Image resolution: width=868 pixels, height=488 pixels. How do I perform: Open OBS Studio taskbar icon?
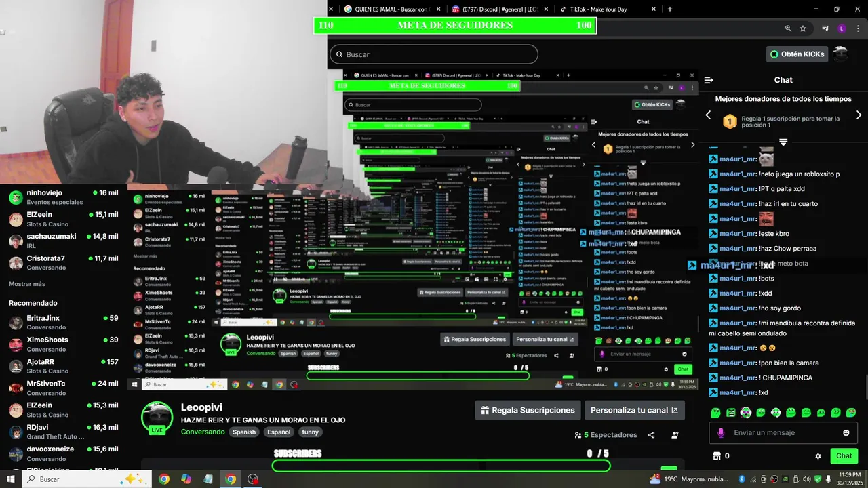[253, 479]
